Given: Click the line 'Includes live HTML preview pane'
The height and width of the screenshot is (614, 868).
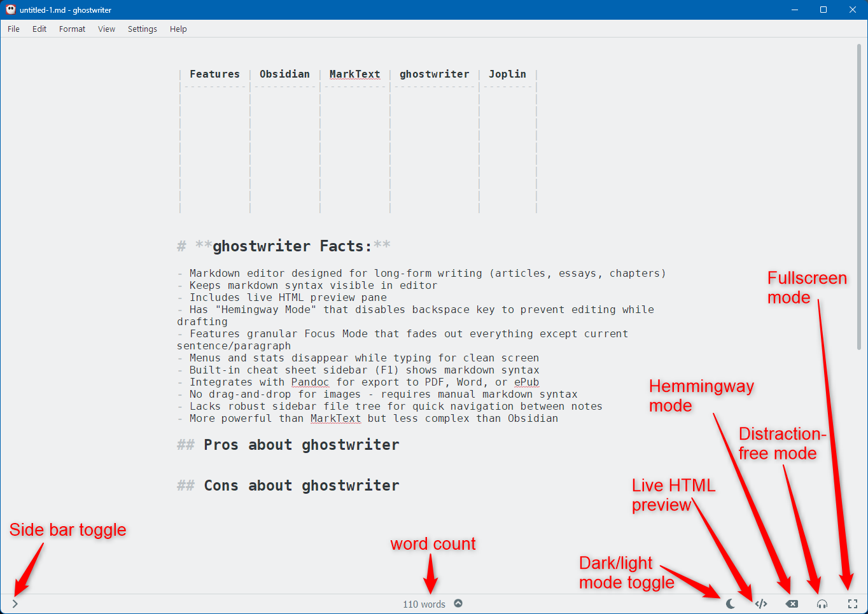Looking at the screenshot, I should point(288,297).
